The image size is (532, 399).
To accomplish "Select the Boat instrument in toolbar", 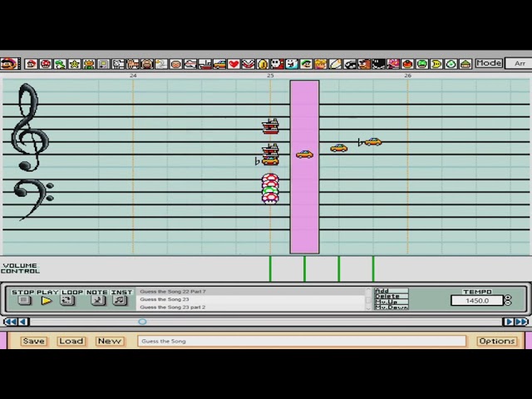I will pyautogui.click(x=205, y=64).
